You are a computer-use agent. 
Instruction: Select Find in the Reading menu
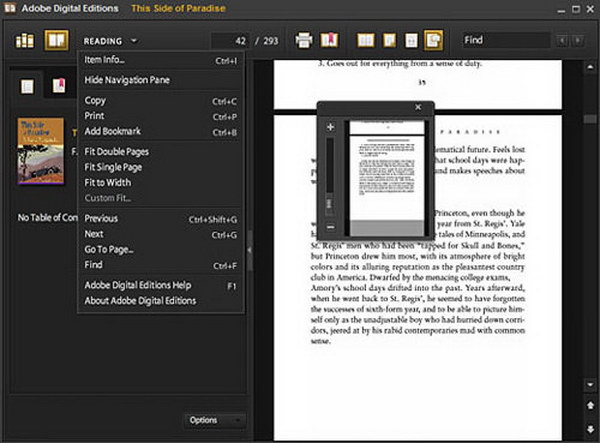(161, 265)
